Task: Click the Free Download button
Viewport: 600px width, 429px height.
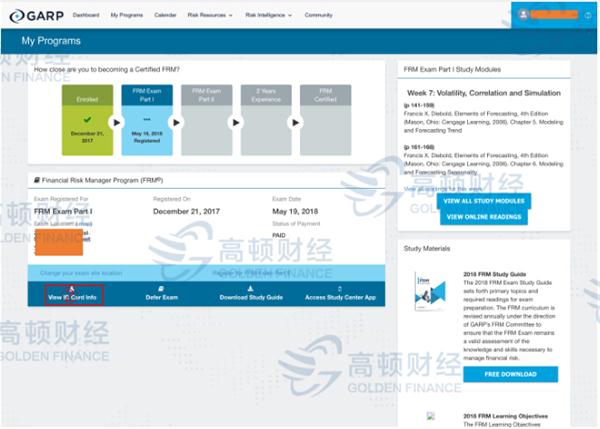Action: (483, 373)
